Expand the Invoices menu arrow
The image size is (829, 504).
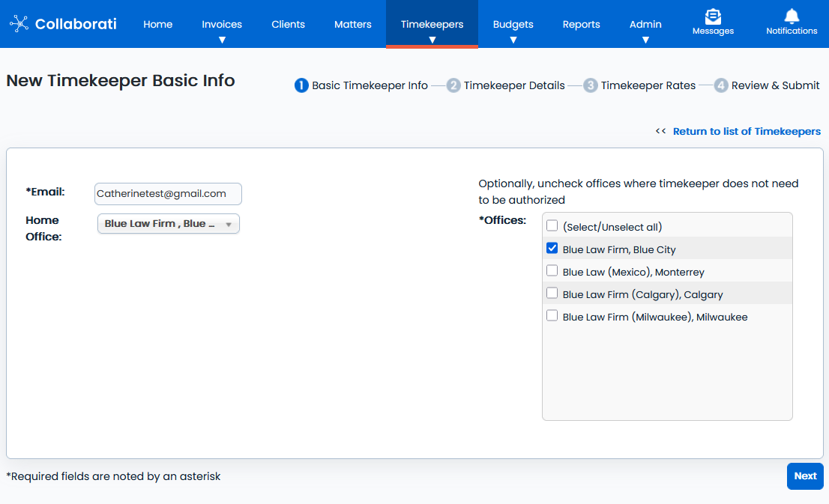point(222,40)
